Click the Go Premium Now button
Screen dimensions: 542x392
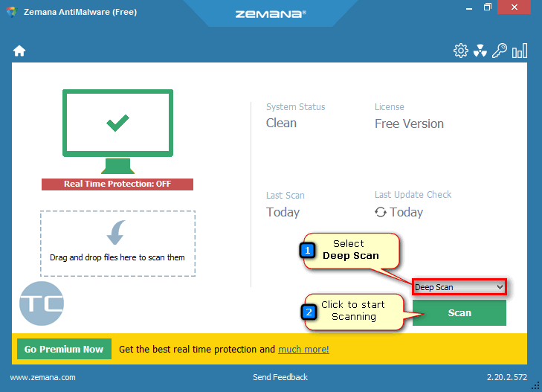click(x=64, y=349)
